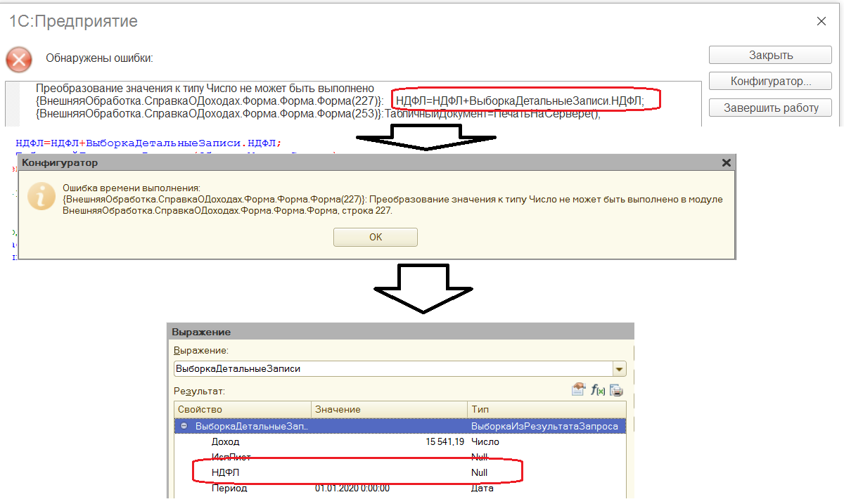844x504 pixels.
Task: Click the Форма(253) ПечатьНаСервере error line
Action: [318, 113]
